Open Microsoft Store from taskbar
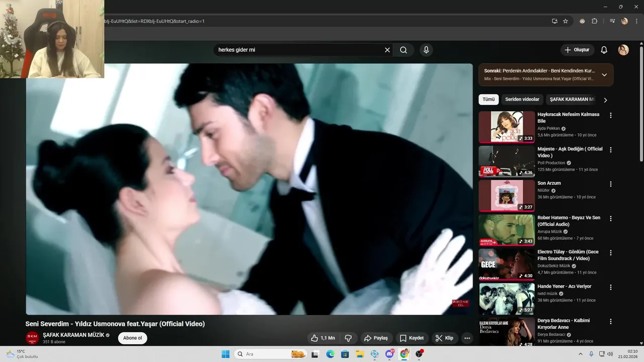The image size is (644, 362). tap(345, 354)
